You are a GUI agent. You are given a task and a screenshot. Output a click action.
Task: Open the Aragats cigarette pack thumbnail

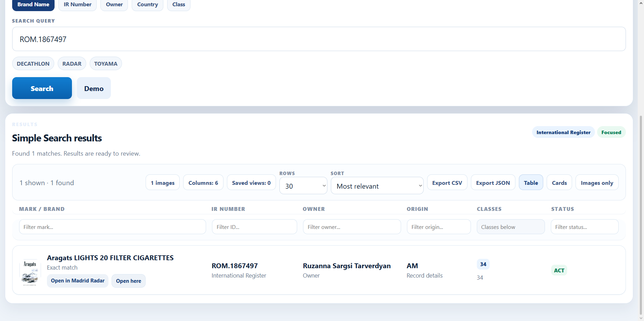pyautogui.click(x=30, y=273)
